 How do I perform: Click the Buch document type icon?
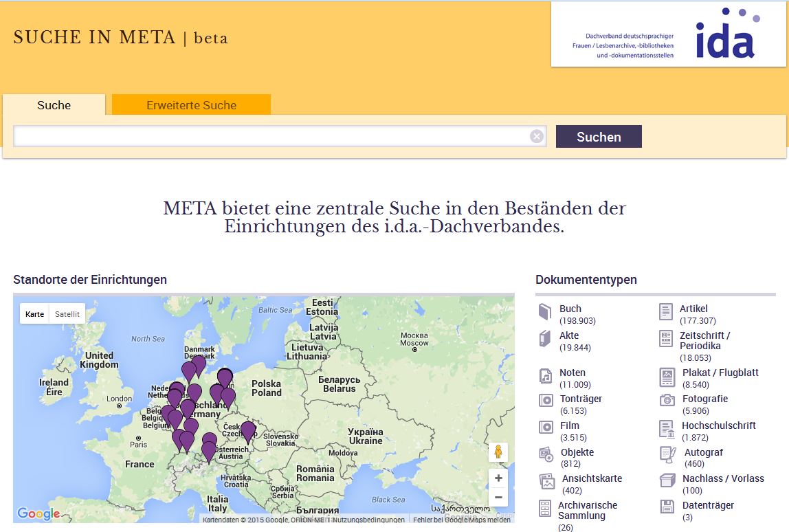click(545, 311)
